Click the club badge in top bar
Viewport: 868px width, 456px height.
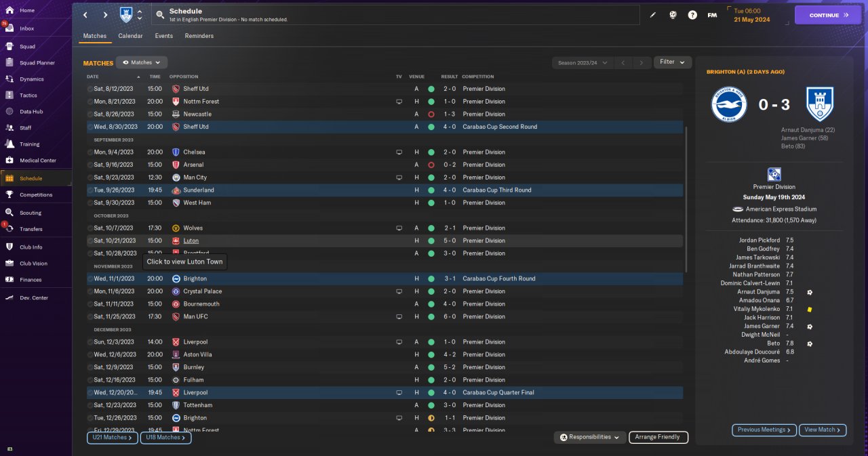click(x=126, y=15)
